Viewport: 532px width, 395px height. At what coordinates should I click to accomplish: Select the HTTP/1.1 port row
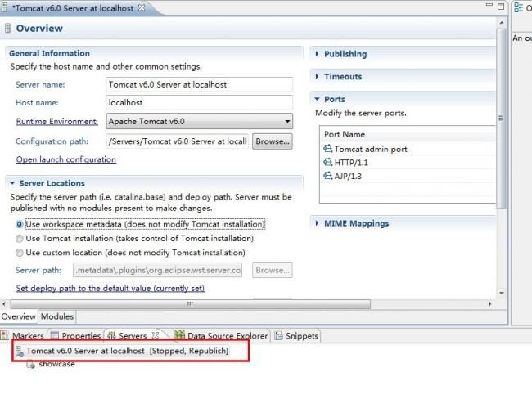pos(408,163)
